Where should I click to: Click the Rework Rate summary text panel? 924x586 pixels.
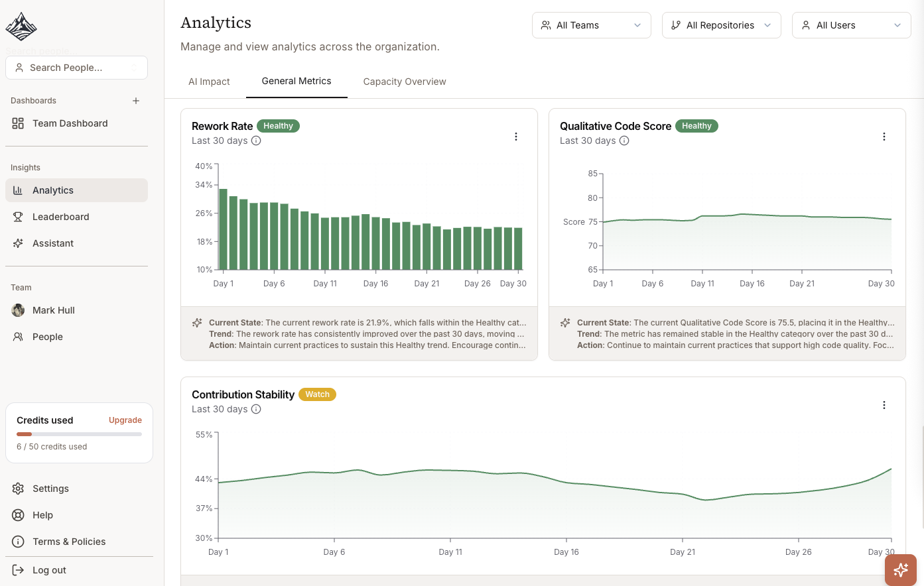[359, 333]
